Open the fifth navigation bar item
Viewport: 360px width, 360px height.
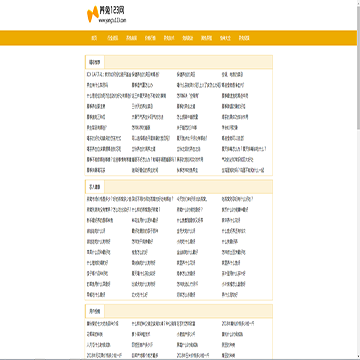click(x=169, y=38)
